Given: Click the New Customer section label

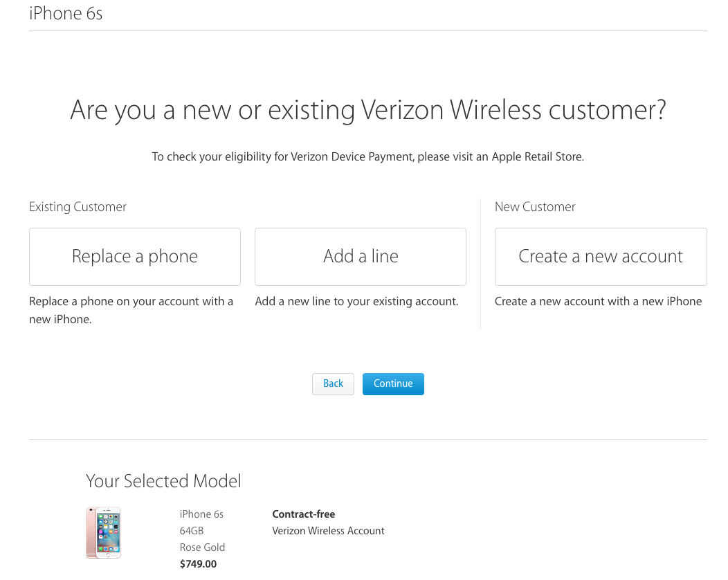Looking at the screenshot, I should click(x=535, y=207).
